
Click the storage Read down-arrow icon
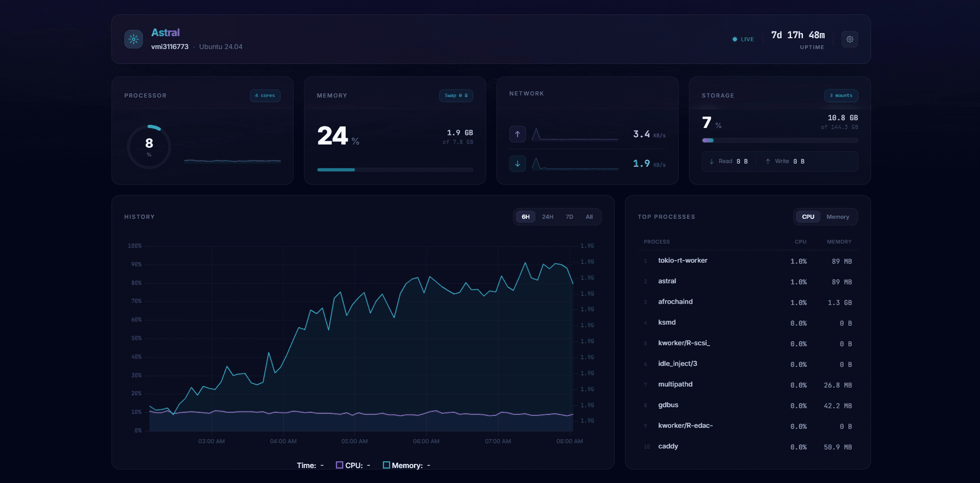pyautogui.click(x=712, y=162)
